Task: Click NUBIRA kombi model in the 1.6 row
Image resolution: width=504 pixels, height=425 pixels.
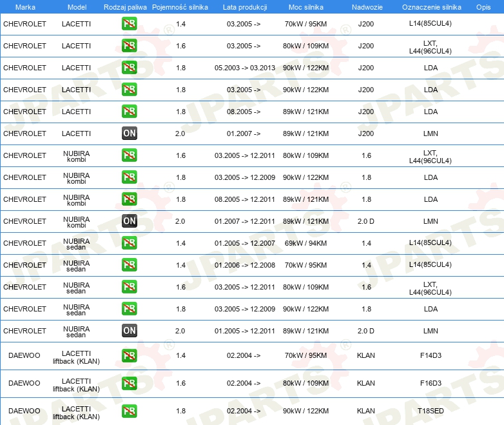Action: (77, 156)
